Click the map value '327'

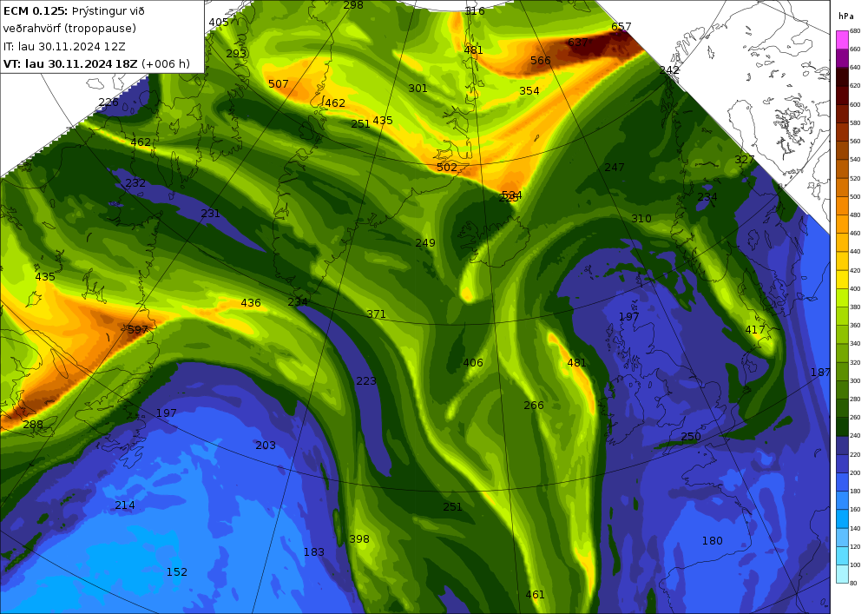click(x=745, y=160)
